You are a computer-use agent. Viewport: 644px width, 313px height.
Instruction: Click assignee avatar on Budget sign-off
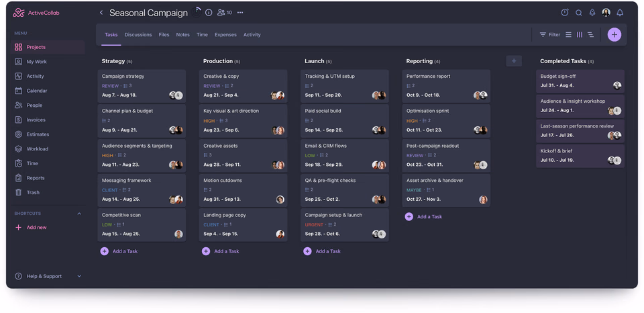(617, 85)
